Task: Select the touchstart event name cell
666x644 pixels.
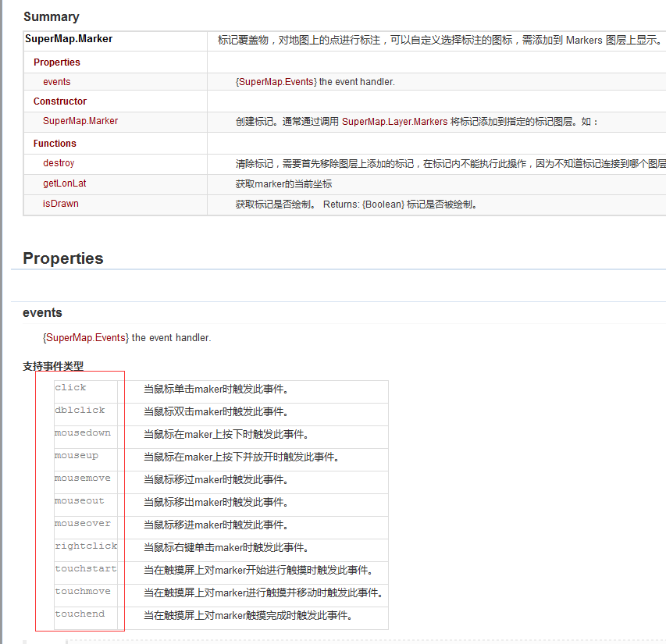Action: pos(86,573)
